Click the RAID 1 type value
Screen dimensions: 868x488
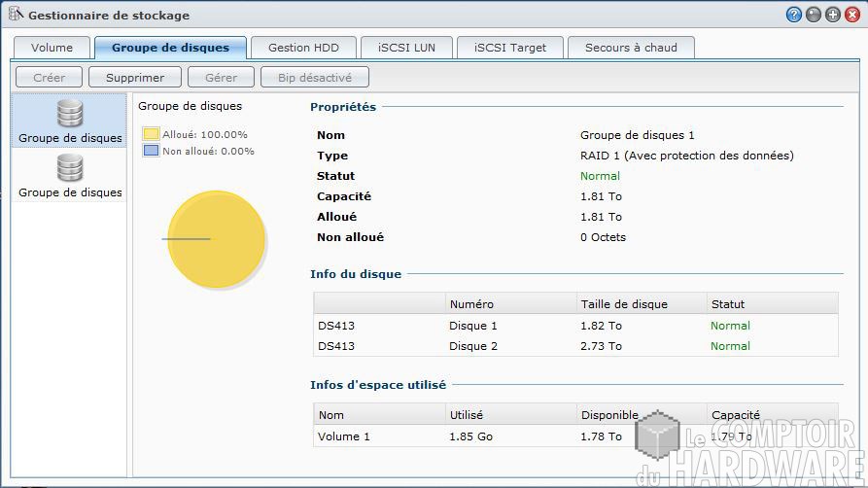[x=687, y=156]
